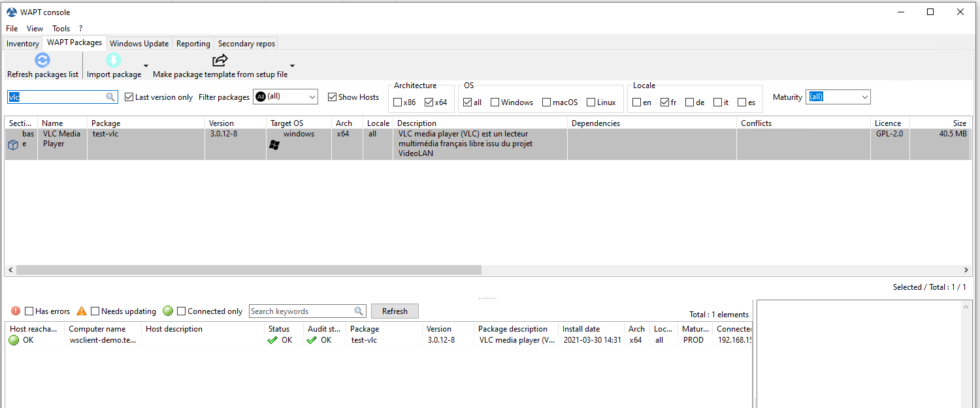Open the Maturity dropdown
The width and height of the screenshot is (980, 408).
click(838, 97)
